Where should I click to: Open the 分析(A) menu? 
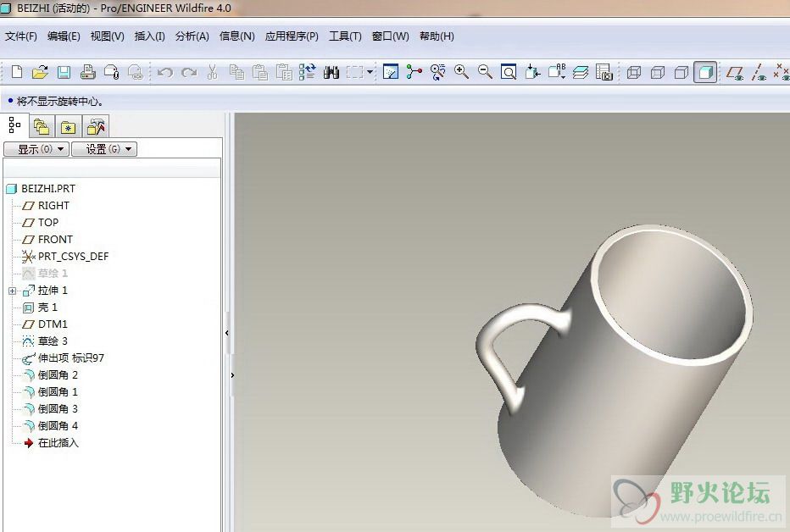pyautogui.click(x=192, y=36)
